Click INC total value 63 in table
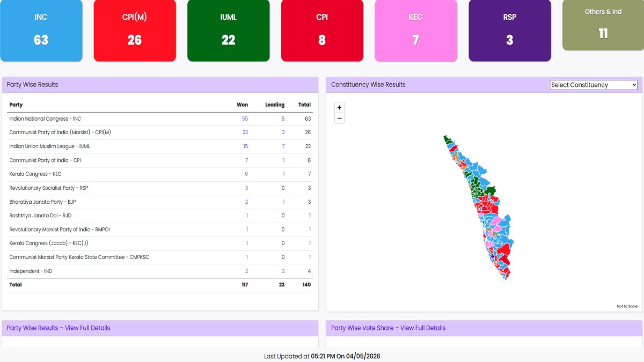Image resolution: width=644 pixels, height=362 pixels. pyautogui.click(x=308, y=119)
